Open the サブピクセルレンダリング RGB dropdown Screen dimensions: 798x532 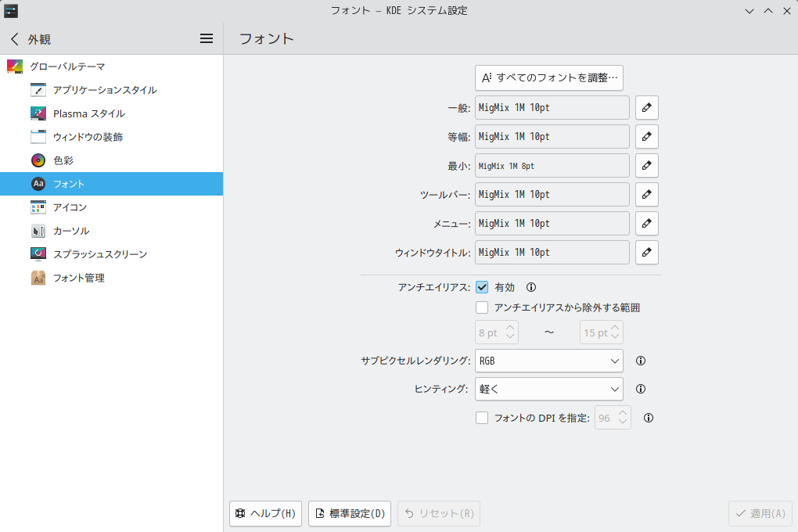548,361
